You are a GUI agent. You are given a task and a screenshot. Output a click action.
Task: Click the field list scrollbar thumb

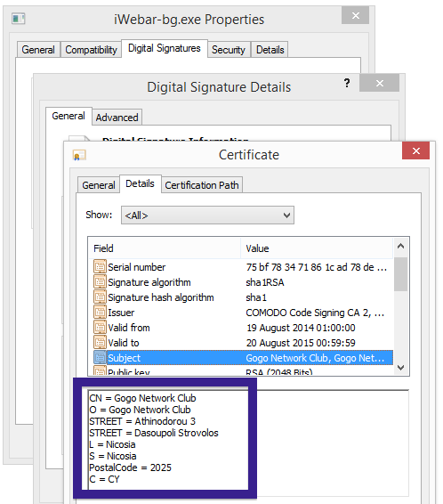pyautogui.click(x=400, y=274)
